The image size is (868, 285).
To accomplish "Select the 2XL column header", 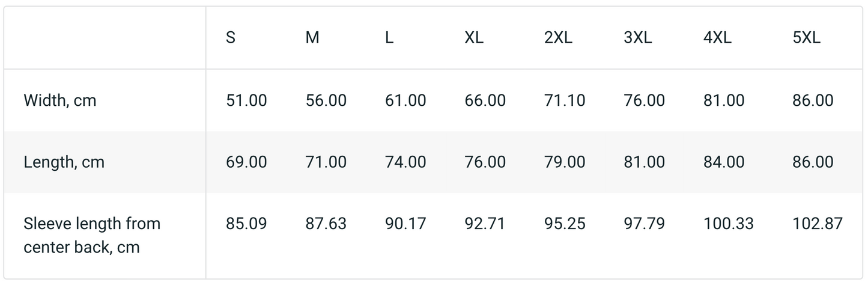I will click(558, 38).
